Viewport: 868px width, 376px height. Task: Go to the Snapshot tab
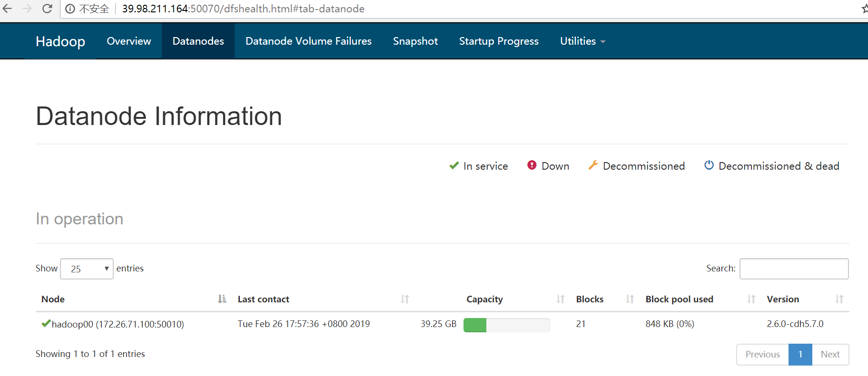[415, 41]
